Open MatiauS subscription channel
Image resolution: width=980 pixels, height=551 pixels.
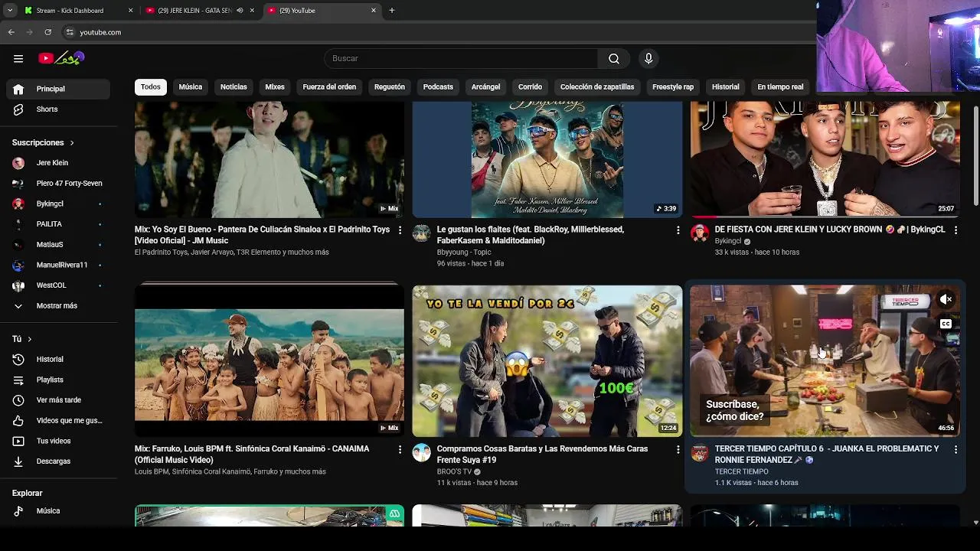click(x=58, y=245)
